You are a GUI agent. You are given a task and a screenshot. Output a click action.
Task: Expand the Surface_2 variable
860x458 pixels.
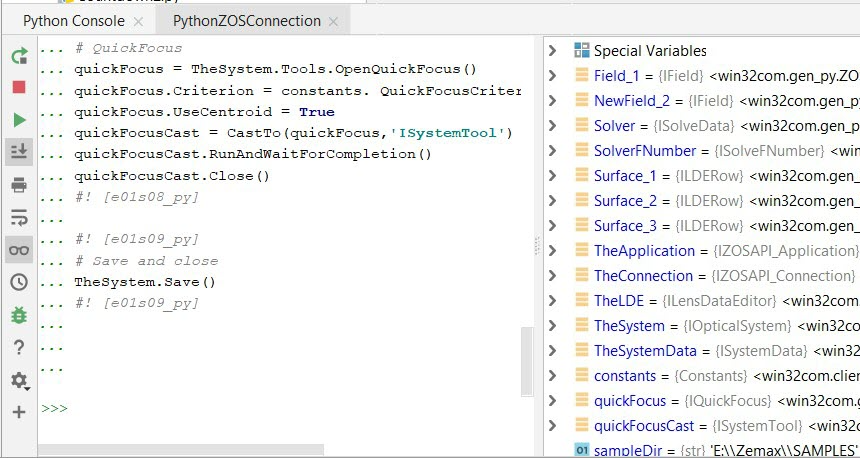click(552, 201)
